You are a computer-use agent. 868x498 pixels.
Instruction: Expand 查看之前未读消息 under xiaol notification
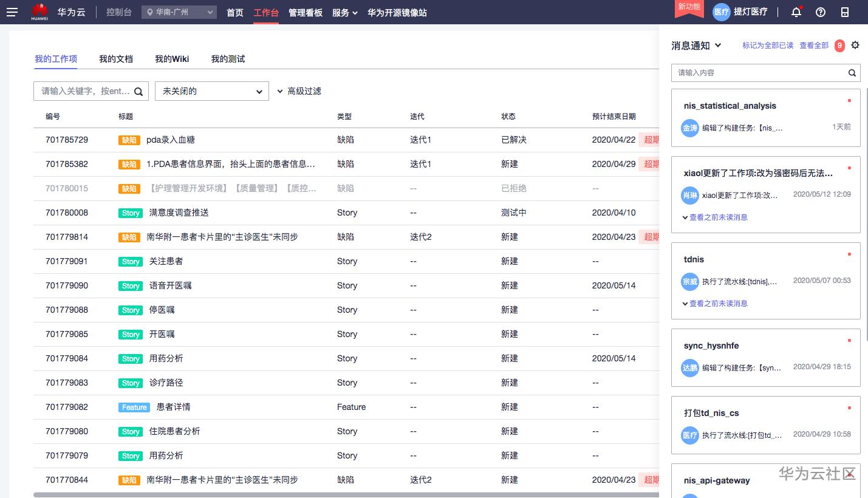click(715, 217)
